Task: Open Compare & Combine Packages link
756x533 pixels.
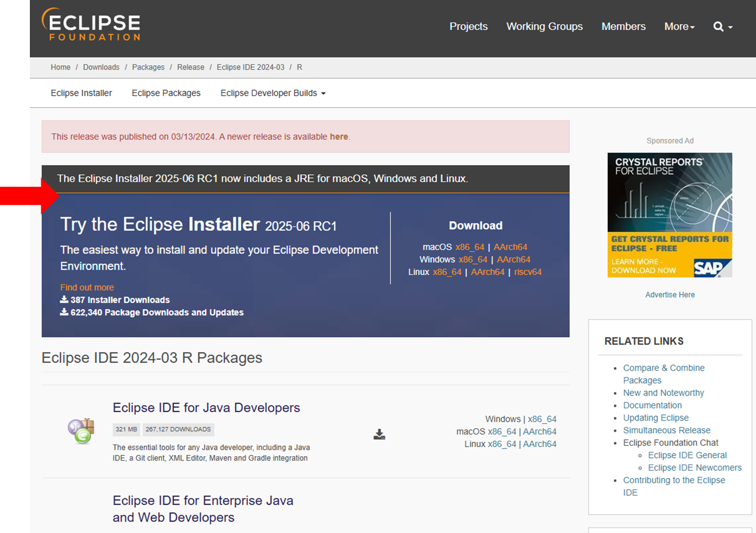Action: click(x=664, y=374)
